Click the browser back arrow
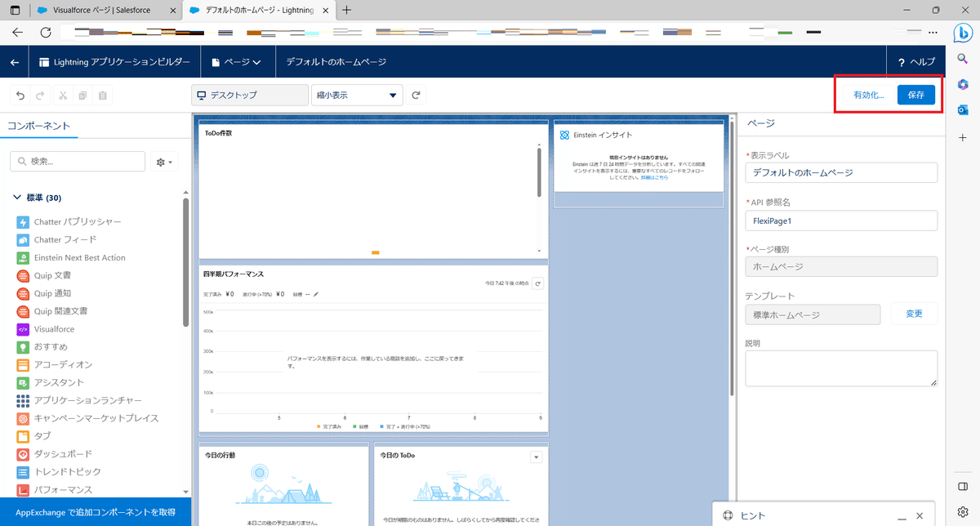This screenshot has width=980, height=526. pos(18,33)
